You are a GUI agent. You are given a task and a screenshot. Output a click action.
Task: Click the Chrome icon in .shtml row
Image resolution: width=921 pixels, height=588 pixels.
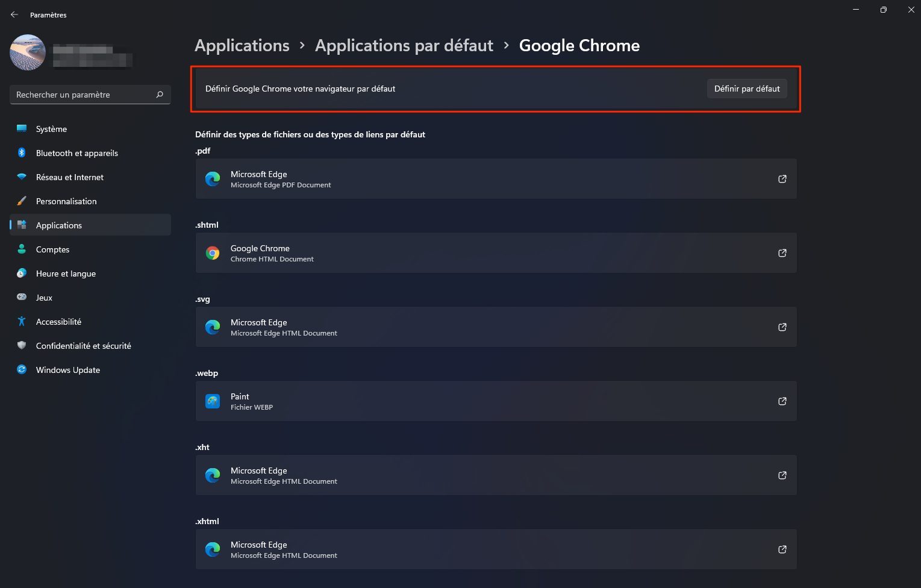[213, 253]
